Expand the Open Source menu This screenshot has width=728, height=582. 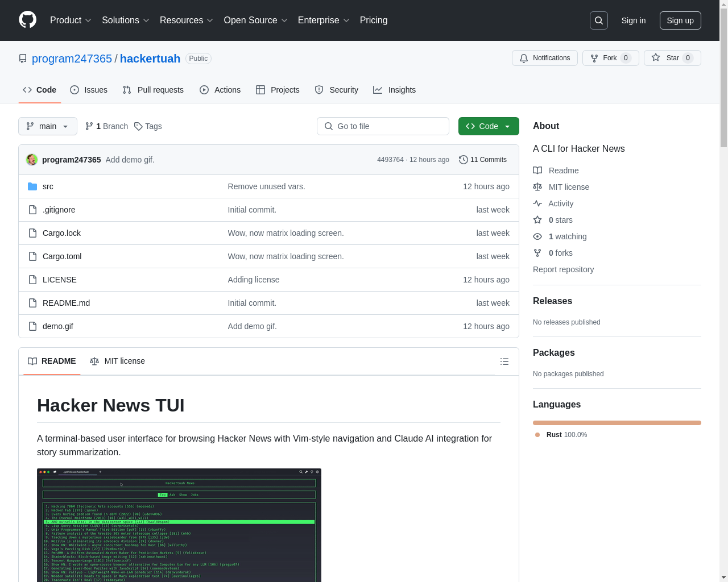[256, 20]
